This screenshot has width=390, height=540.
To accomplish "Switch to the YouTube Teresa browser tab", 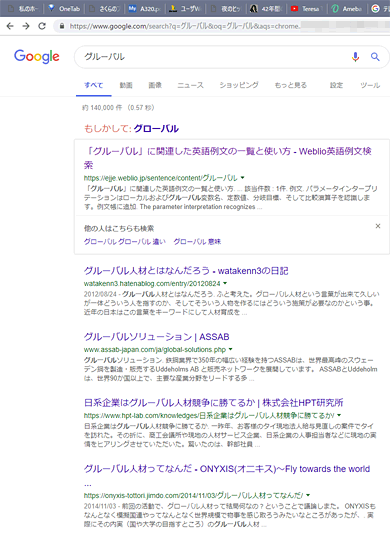I will pos(307,9).
